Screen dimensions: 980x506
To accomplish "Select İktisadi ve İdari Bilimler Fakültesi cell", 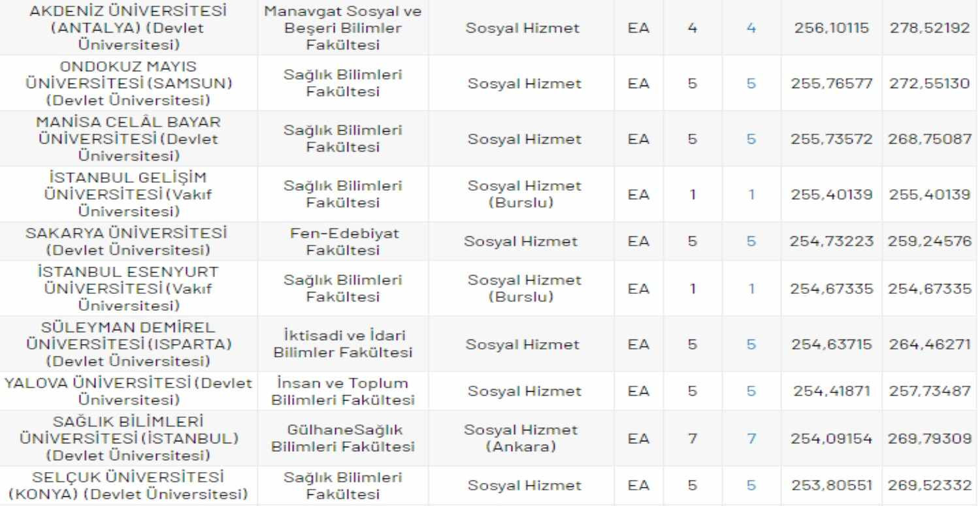I will click(344, 344).
